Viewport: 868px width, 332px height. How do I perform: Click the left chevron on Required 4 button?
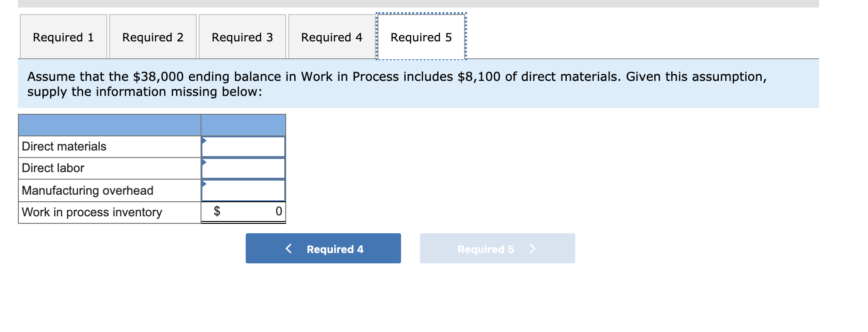289,249
